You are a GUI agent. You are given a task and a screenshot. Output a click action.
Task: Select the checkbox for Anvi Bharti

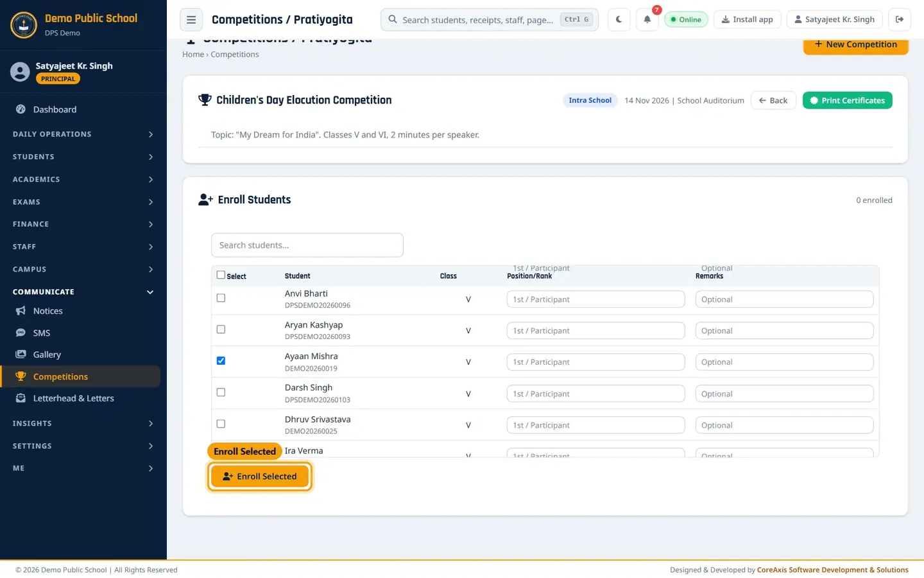tap(221, 298)
